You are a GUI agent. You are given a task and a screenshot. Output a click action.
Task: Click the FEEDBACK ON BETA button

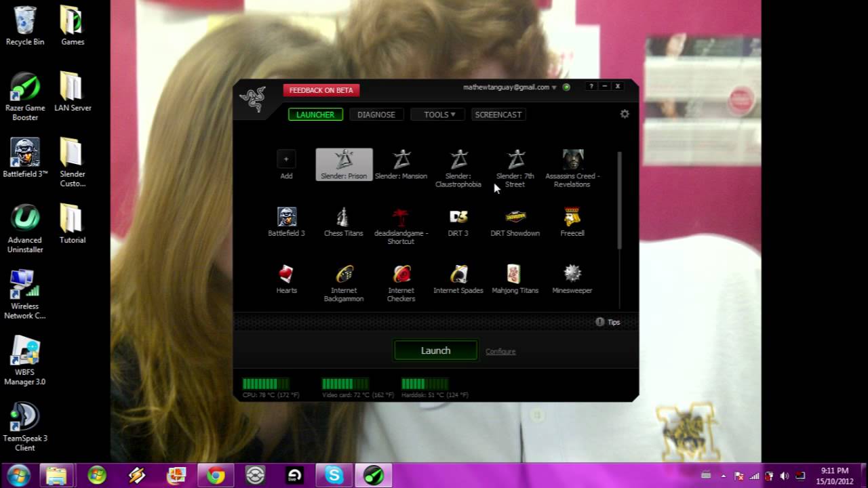click(x=321, y=90)
